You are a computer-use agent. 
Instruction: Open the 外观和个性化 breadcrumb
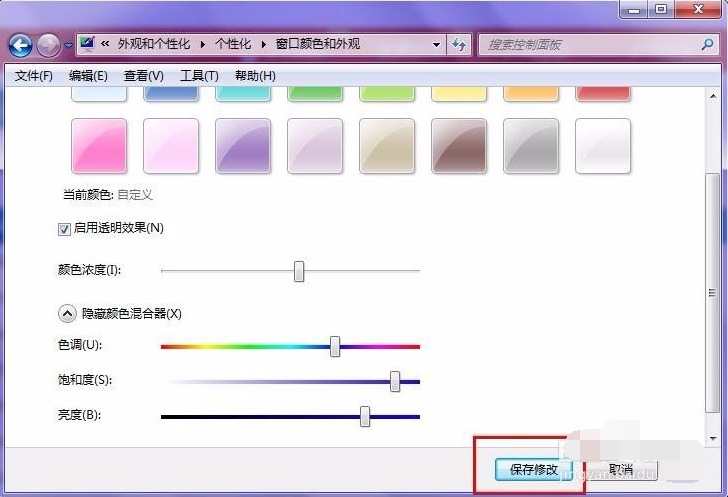(x=154, y=44)
